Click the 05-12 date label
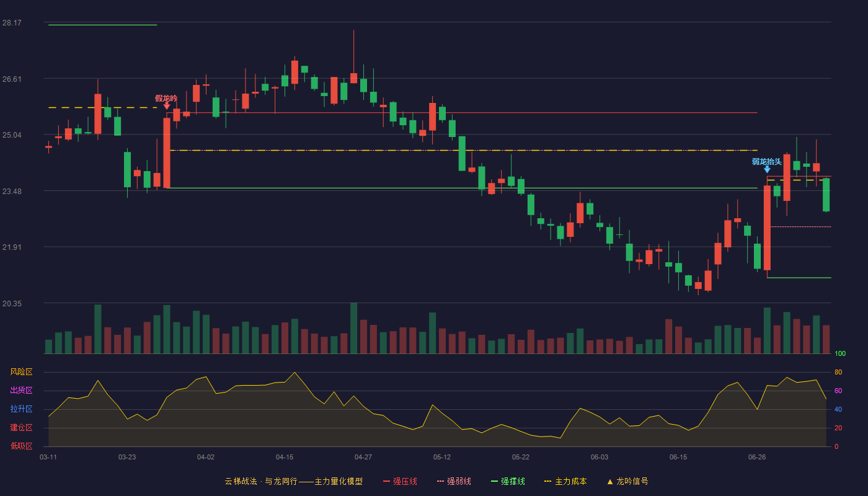The image size is (868, 496). [442, 457]
